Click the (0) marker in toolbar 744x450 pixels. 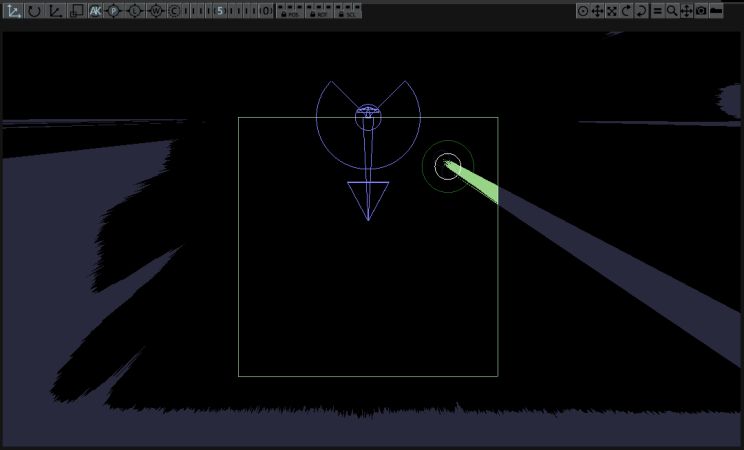266,11
